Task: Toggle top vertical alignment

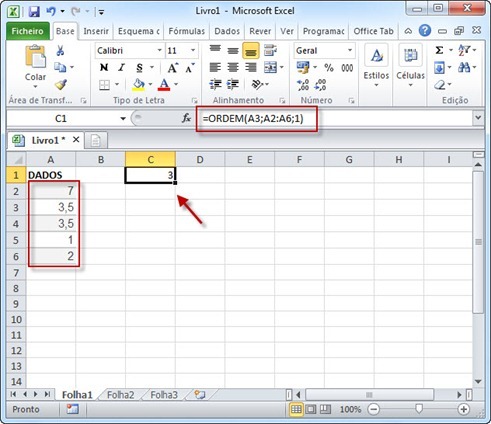Action: 215,50
